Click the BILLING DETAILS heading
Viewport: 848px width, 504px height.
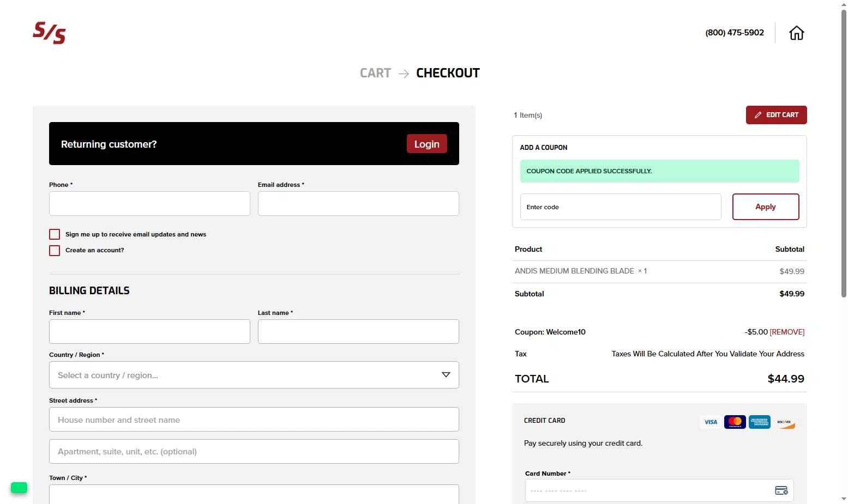click(x=89, y=290)
